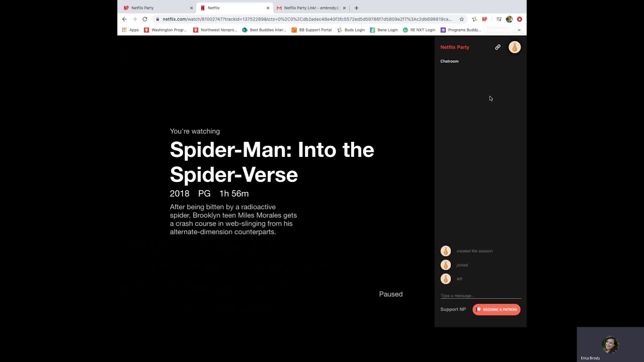Image resolution: width=644 pixels, height=362 pixels.
Task: Close the Netflix tab
Action: [x=268, y=8]
